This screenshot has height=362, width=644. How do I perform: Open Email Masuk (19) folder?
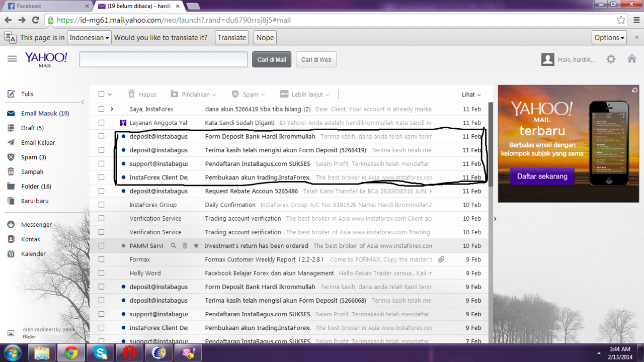coord(45,113)
